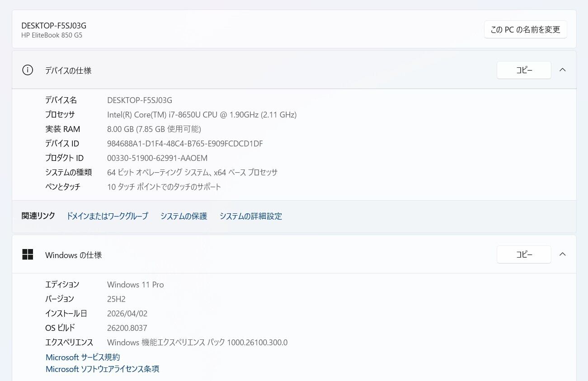Click the エディション label

(x=62, y=285)
